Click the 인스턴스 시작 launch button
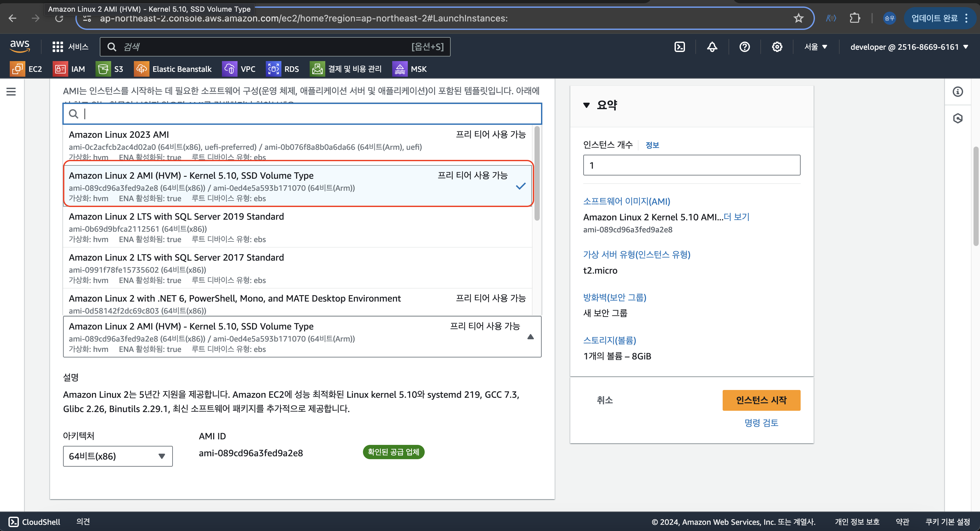 pyautogui.click(x=761, y=400)
